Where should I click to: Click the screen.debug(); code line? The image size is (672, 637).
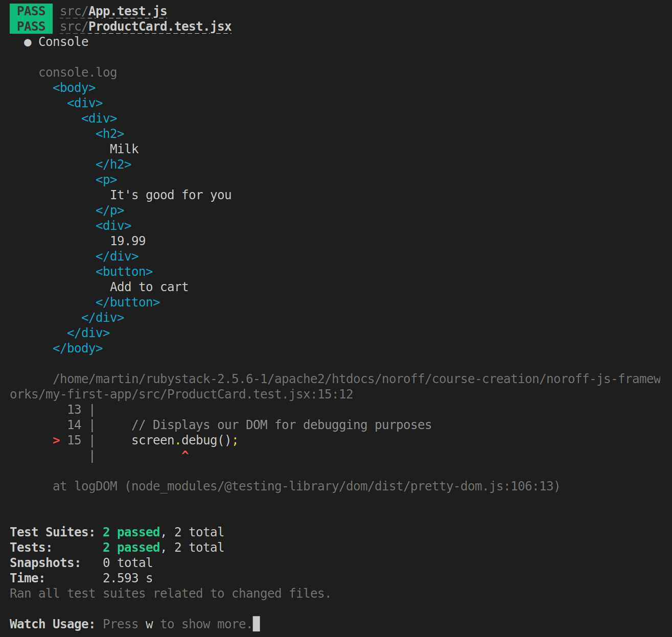[185, 440]
